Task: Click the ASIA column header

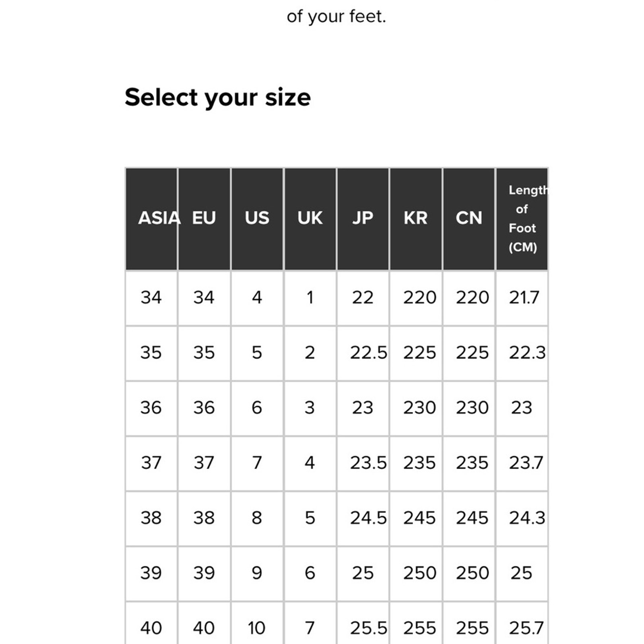Action: pyautogui.click(x=151, y=219)
